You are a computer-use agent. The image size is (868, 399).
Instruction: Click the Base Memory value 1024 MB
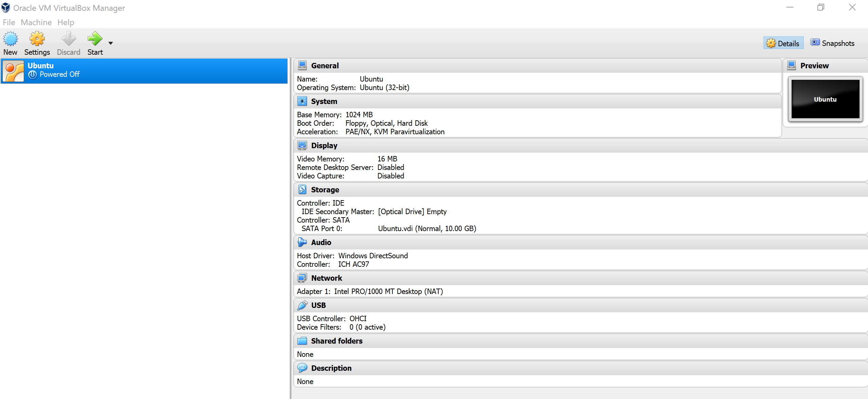click(x=359, y=115)
